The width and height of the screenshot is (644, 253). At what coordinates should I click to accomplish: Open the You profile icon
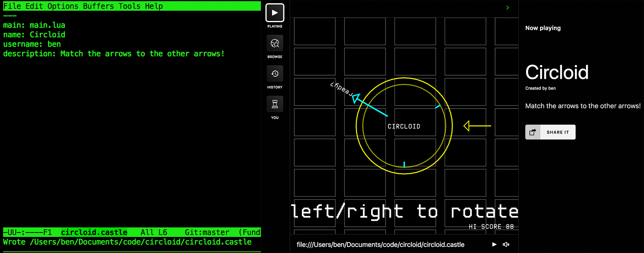coord(275,104)
